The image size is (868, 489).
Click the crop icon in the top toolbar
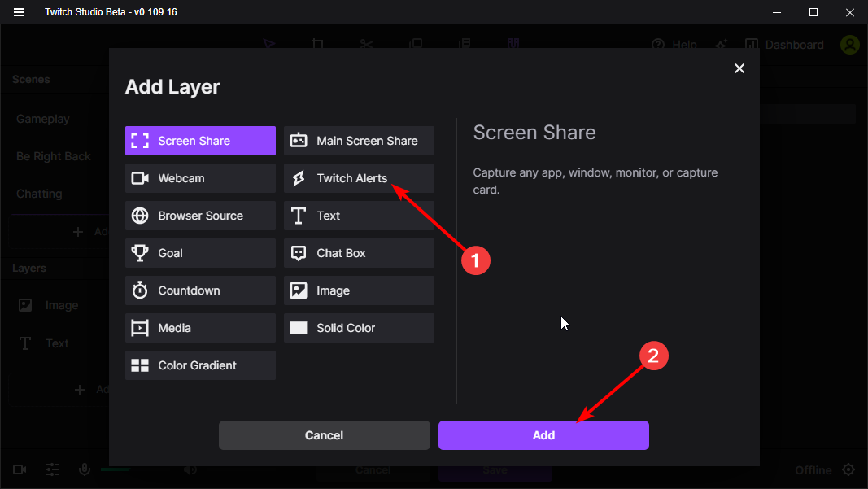tap(318, 44)
